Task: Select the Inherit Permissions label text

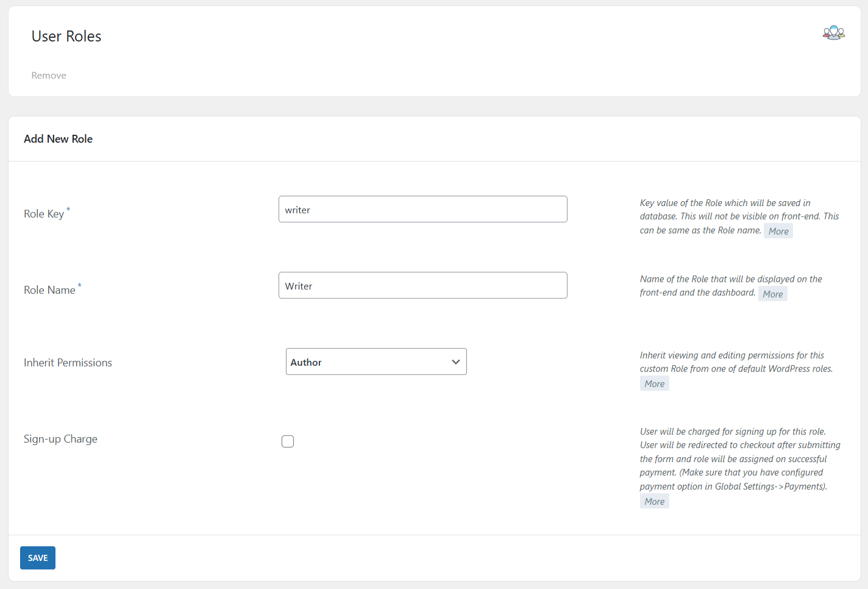Action: coord(68,363)
